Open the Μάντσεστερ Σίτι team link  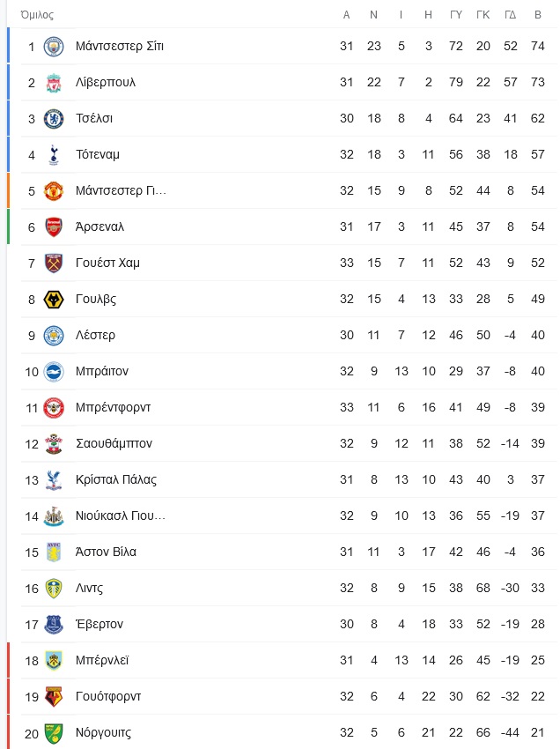click(x=120, y=47)
